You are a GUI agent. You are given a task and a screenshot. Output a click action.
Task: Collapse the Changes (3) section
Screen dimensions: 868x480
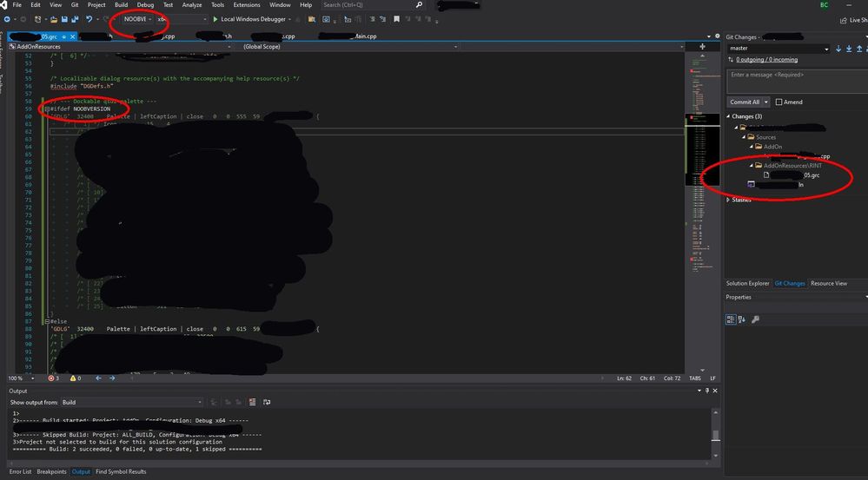click(x=728, y=116)
